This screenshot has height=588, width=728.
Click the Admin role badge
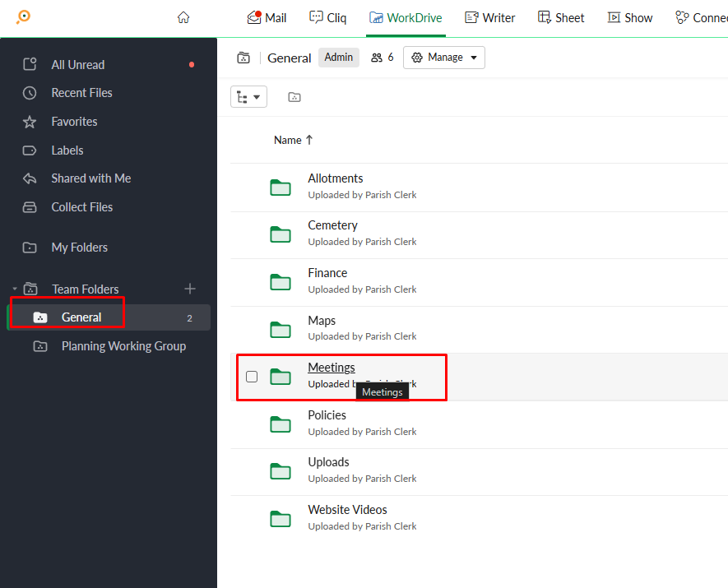coord(338,58)
